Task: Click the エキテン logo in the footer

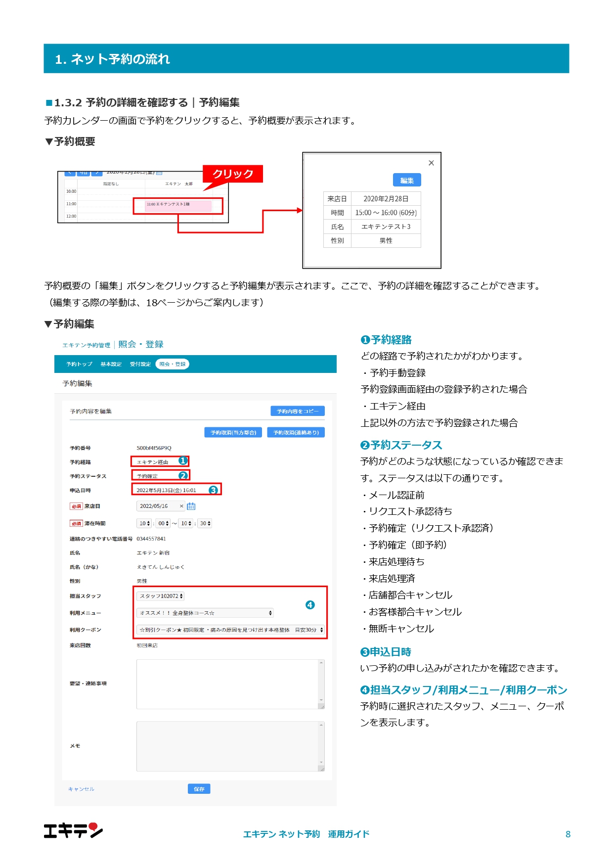Action: point(73,830)
